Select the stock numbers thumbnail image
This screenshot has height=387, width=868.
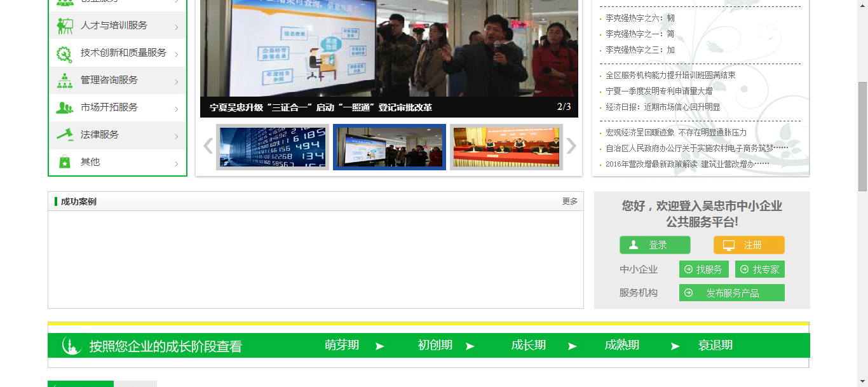click(x=273, y=147)
